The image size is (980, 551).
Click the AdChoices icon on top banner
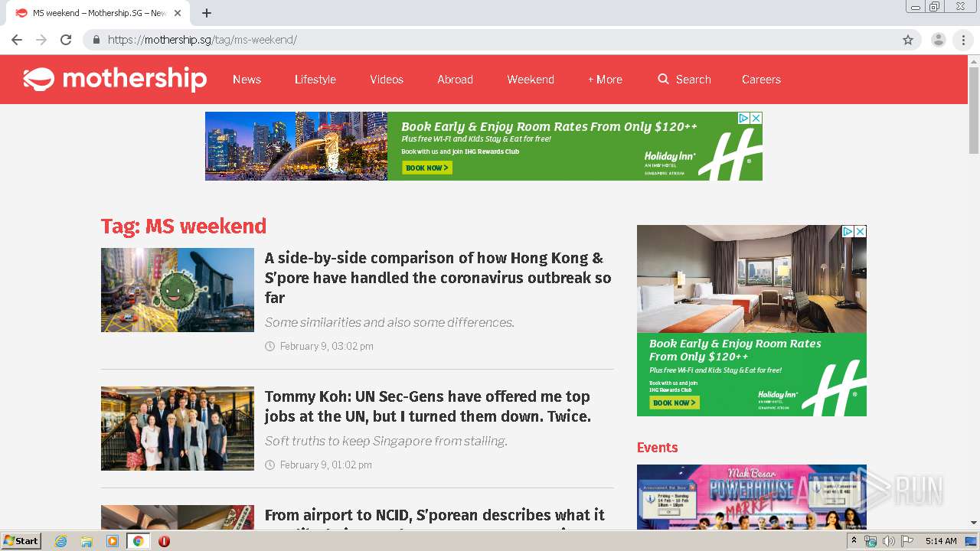(743, 118)
